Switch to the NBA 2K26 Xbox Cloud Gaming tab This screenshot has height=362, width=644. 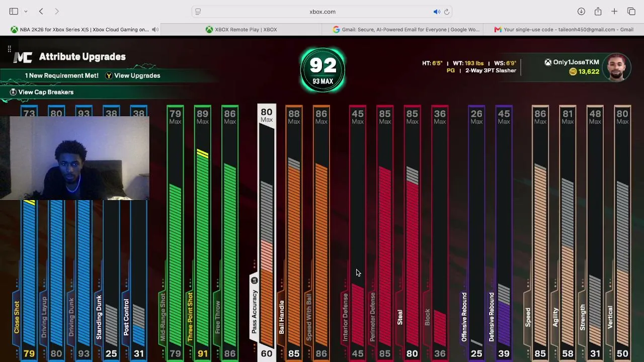80,30
